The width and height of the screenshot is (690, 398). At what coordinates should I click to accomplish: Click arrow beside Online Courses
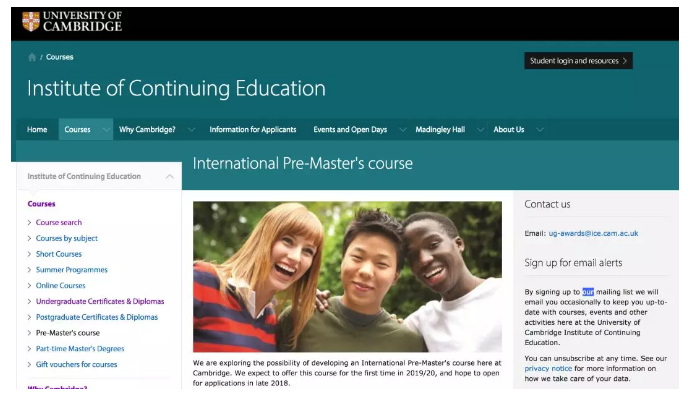pyautogui.click(x=29, y=285)
